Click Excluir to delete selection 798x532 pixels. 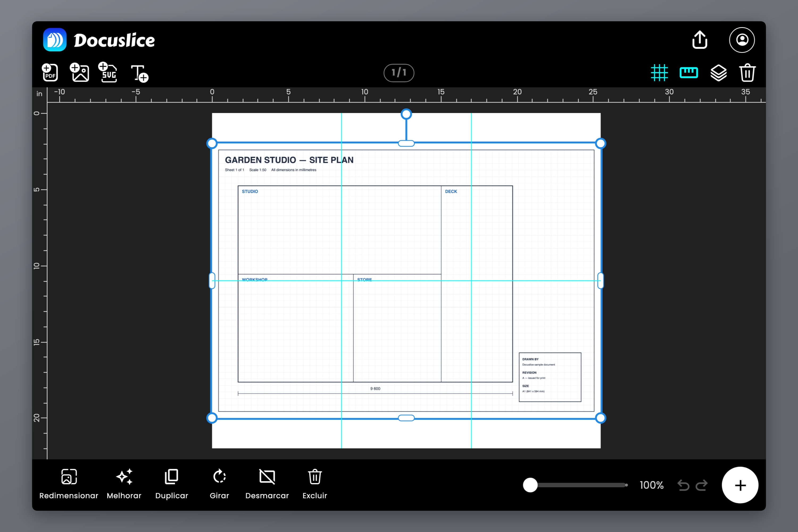click(315, 484)
